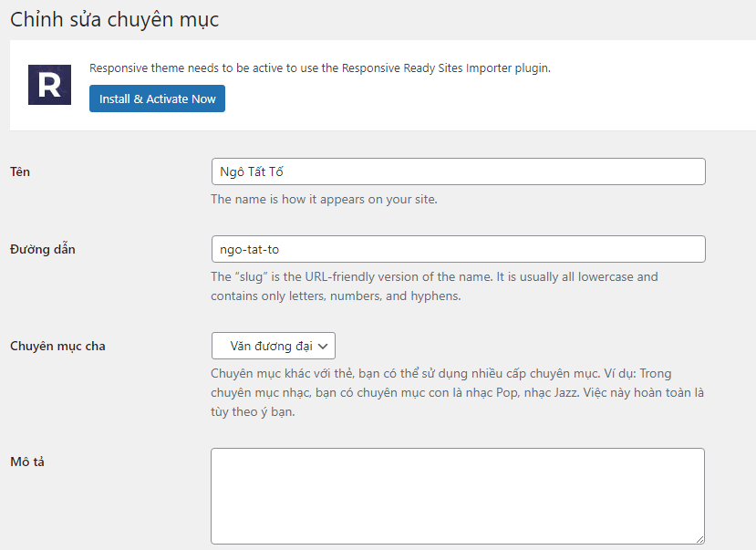The width and height of the screenshot is (756, 550).
Task: Click the chevron arrow beside Văn đương đại
Action: click(324, 346)
